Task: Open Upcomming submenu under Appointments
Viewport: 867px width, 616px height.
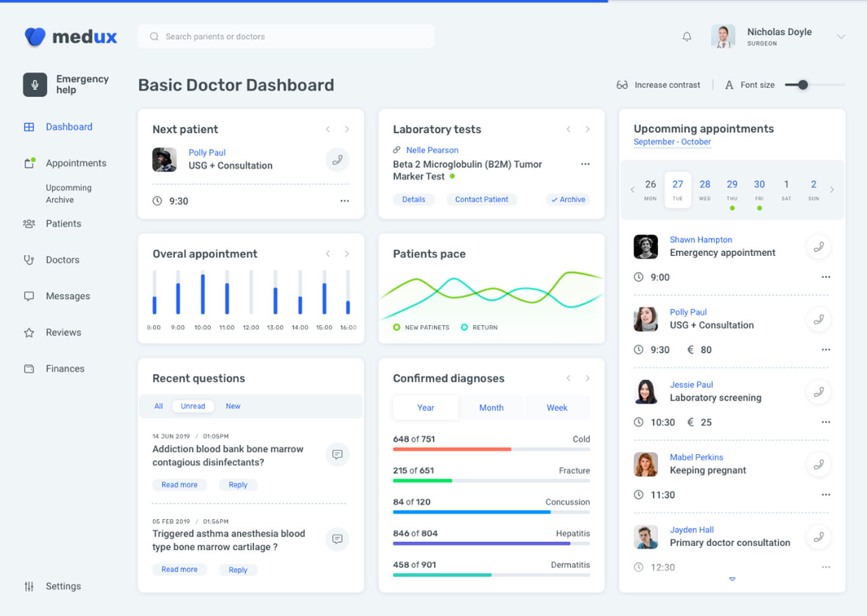Action: [x=69, y=188]
